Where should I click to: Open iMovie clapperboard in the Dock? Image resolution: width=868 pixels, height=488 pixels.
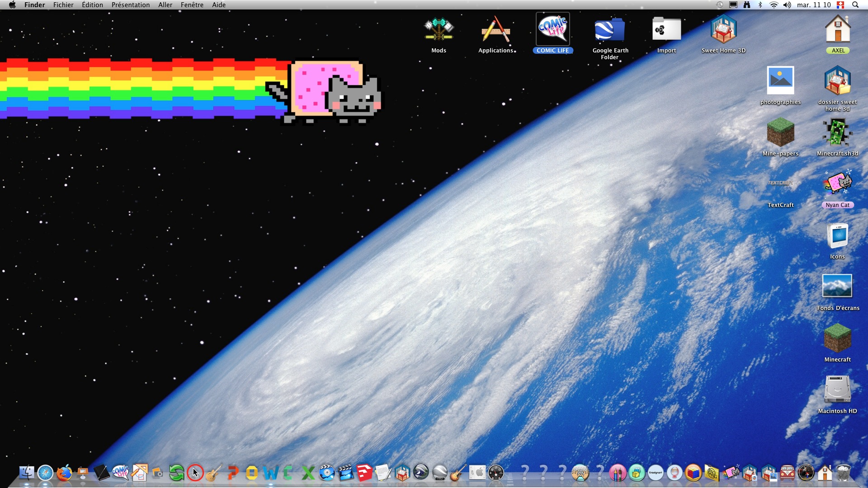(x=345, y=473)
